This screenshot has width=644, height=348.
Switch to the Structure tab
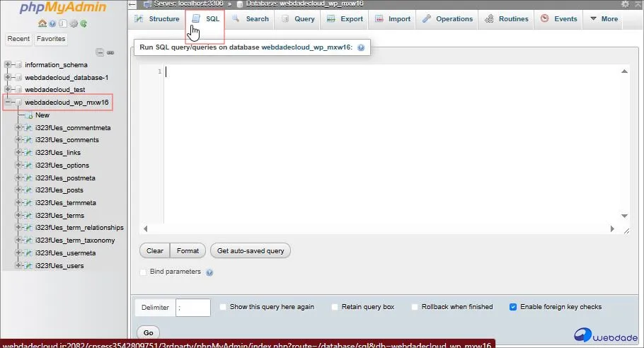(157, 19)
